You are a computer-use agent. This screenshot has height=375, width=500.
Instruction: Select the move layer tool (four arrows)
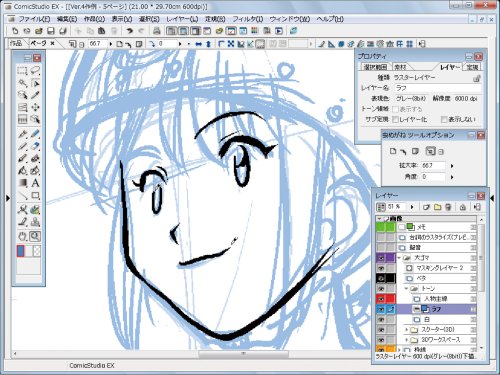(35, 107)
